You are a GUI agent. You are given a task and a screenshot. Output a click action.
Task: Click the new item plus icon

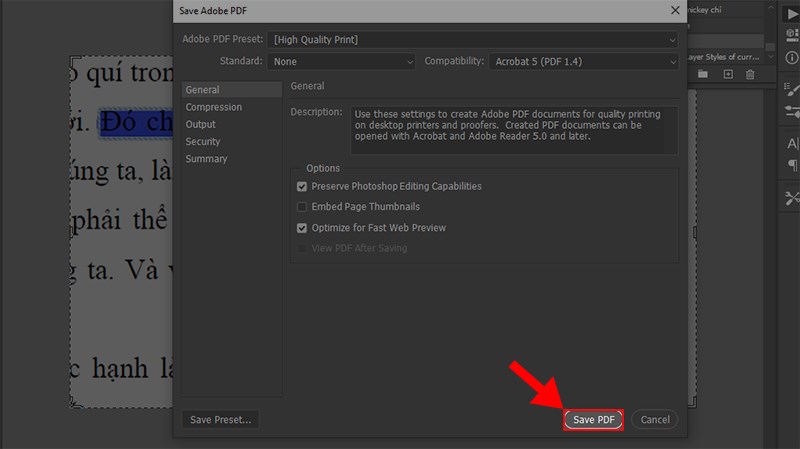tap(728, 75)
